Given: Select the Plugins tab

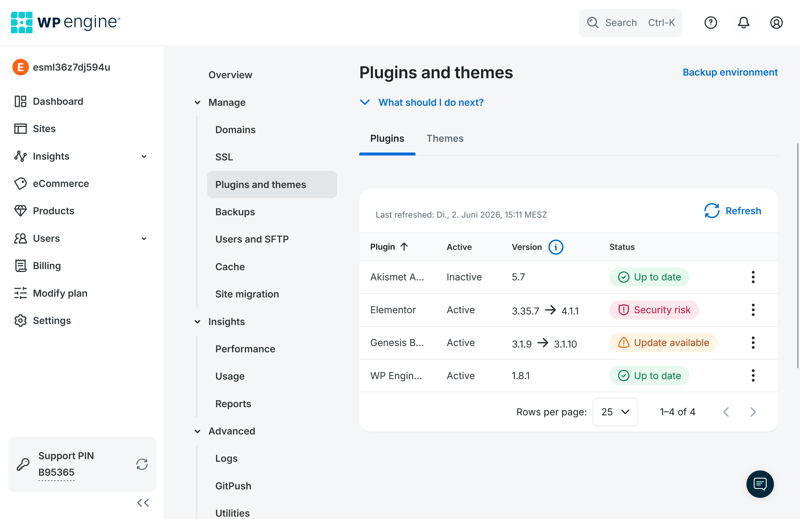Looking at the screenshot, I should coord(387,138).
